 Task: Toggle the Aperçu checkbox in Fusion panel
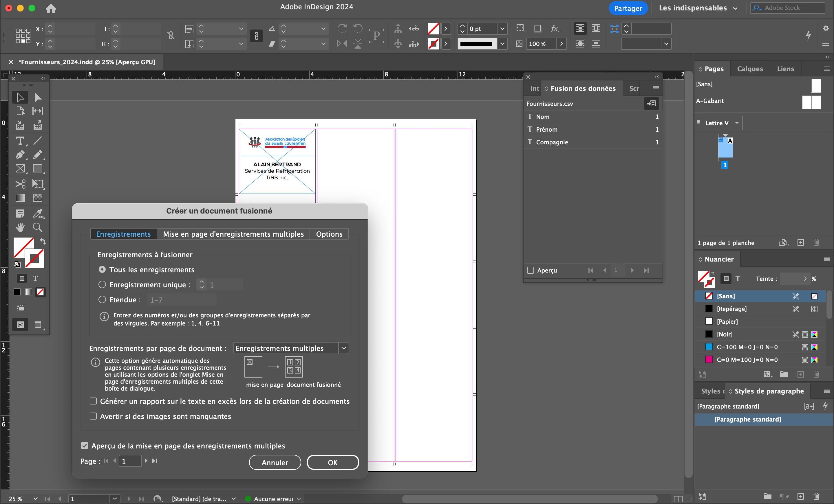[531, 270]
